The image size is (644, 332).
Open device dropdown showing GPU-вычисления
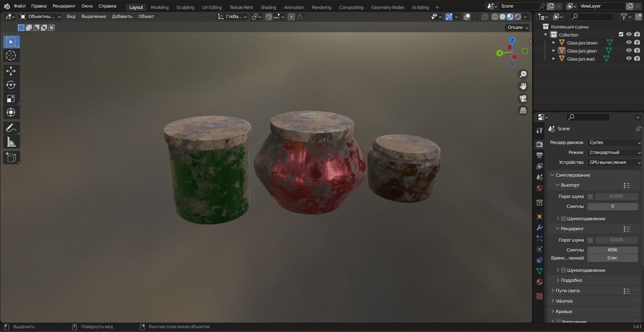(x=614, y=162)
